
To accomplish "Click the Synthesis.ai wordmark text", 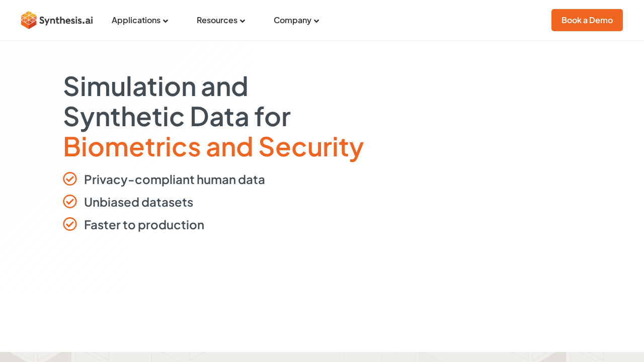I will click(65, 21).
